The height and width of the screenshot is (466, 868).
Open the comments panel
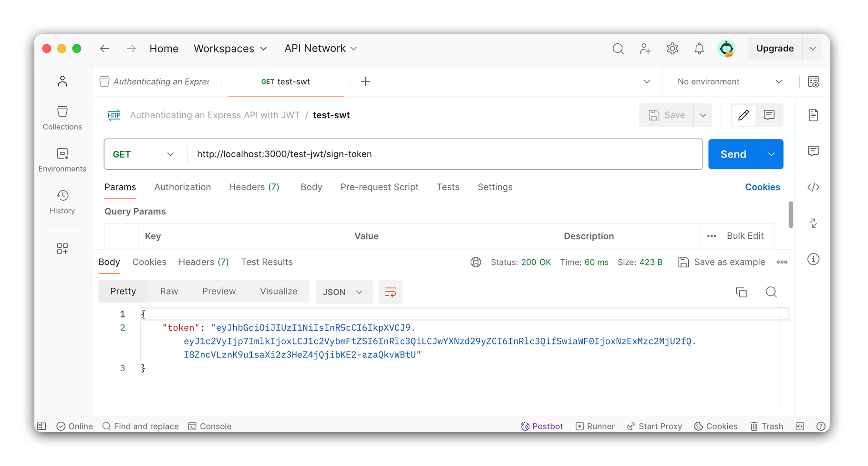click(x=813, y=151)
